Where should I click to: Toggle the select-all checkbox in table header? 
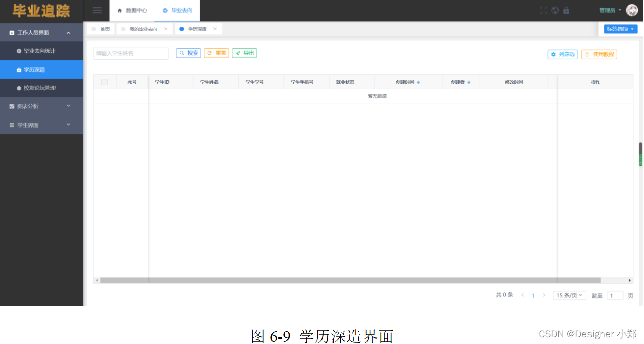[104, 82]
